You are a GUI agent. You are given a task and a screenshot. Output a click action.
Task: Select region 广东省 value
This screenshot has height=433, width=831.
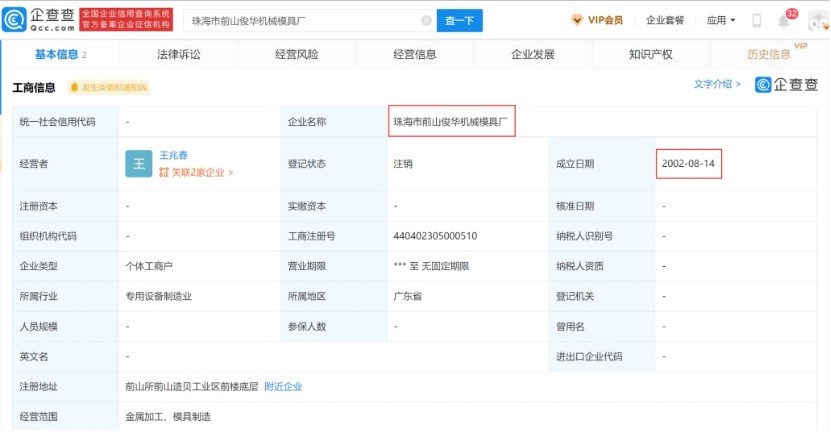tap(408, 296)
